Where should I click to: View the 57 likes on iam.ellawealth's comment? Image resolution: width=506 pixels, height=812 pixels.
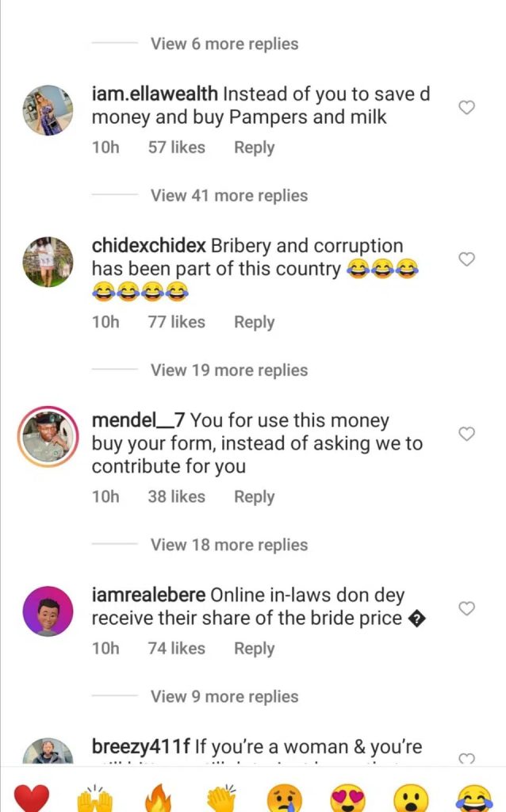(176, 147)
